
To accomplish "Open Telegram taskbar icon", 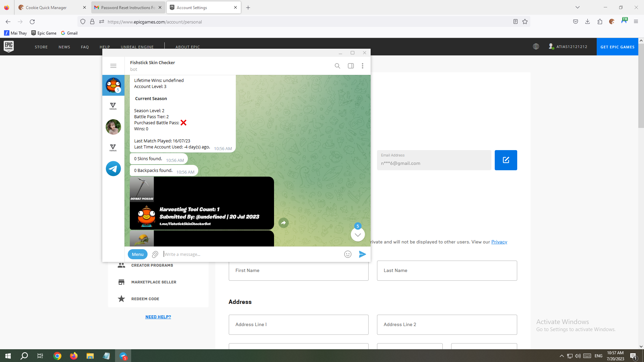I will pos(123,356).
